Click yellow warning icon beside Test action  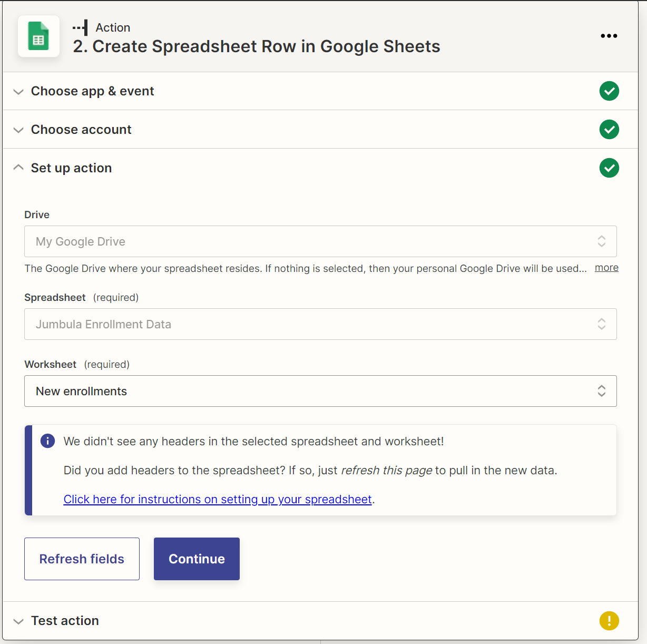609,620
